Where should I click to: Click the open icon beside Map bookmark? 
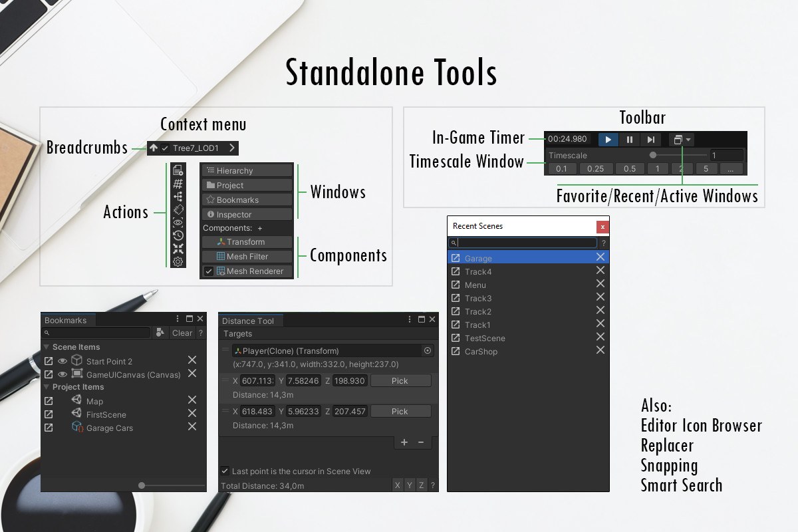(x=49, y=401)
